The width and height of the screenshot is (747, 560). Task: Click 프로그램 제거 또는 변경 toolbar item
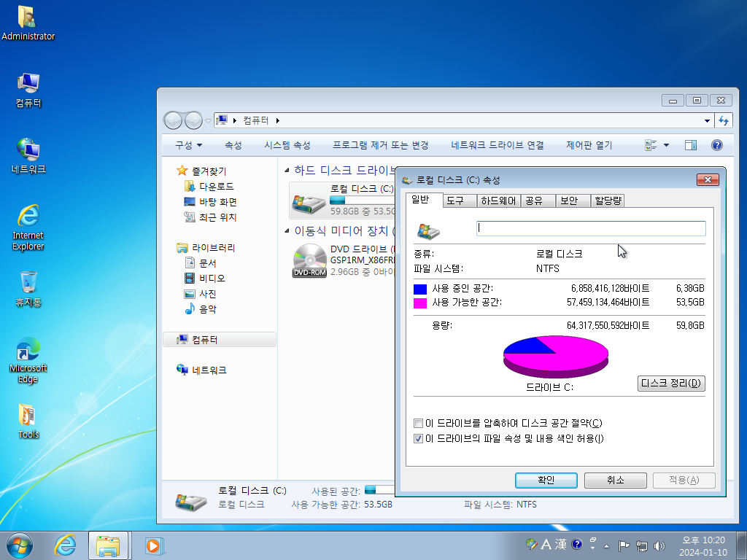(380, 145)
